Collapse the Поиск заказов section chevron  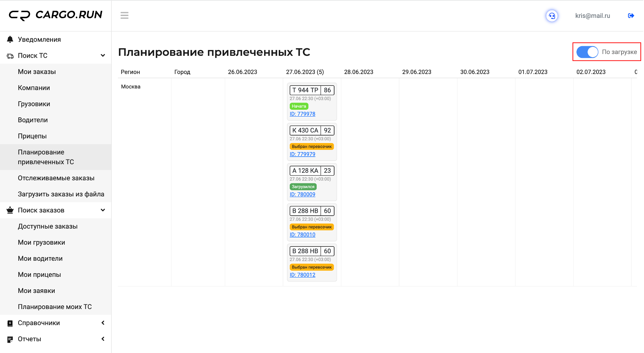click(x=103, y=210)
